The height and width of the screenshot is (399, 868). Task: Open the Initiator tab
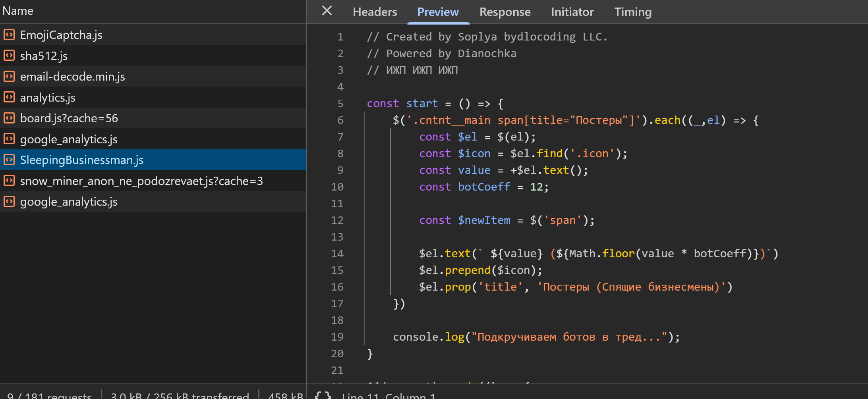[572, 12]
